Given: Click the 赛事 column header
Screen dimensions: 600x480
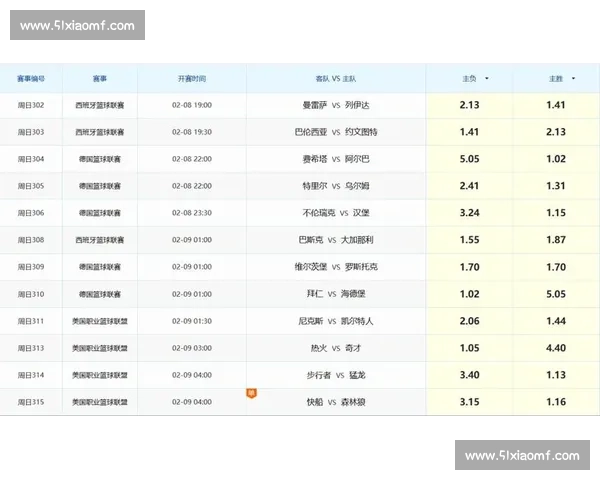Looking at the screenshot, I should coord(100,78).
